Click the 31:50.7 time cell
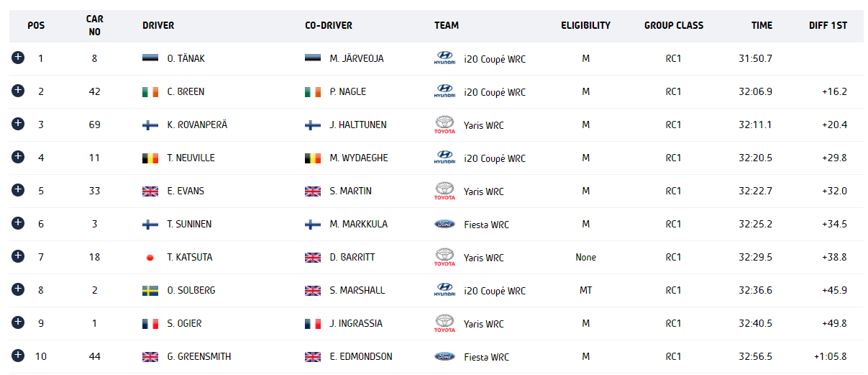868x375 pixels. [x=755, y=58]
